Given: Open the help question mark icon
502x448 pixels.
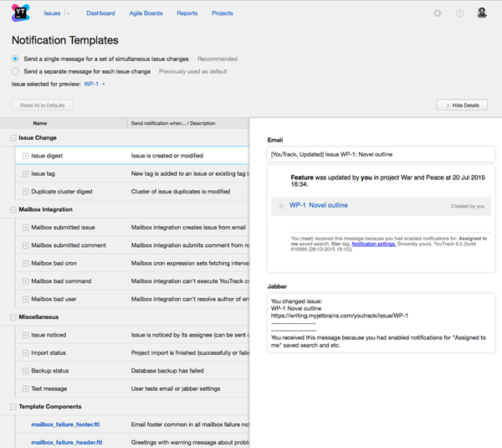Looking at the screenshot, I should pos(459,13).
